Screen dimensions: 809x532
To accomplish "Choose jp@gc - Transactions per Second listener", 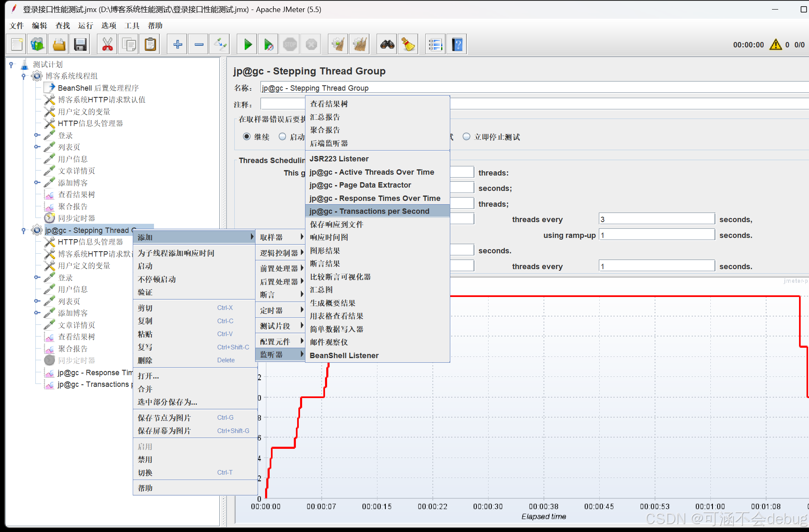I will 369,211.
